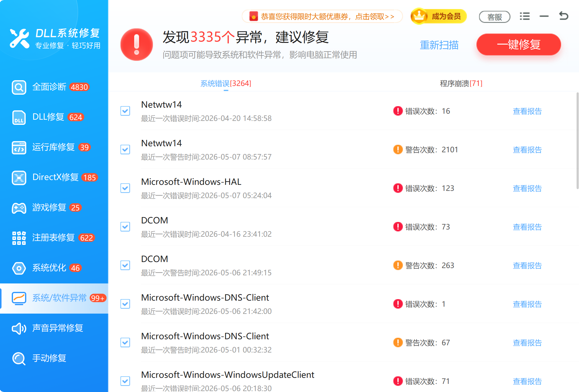Image resolution: width=579 pixels, height=392 pixels.
Task: Open 查看报告 for Microsoft-Windows-HAL
Action: [x=527, y=188]
